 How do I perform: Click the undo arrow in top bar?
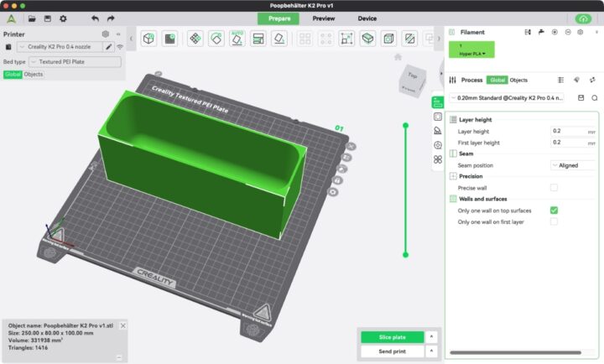click(x=94, y=18)
